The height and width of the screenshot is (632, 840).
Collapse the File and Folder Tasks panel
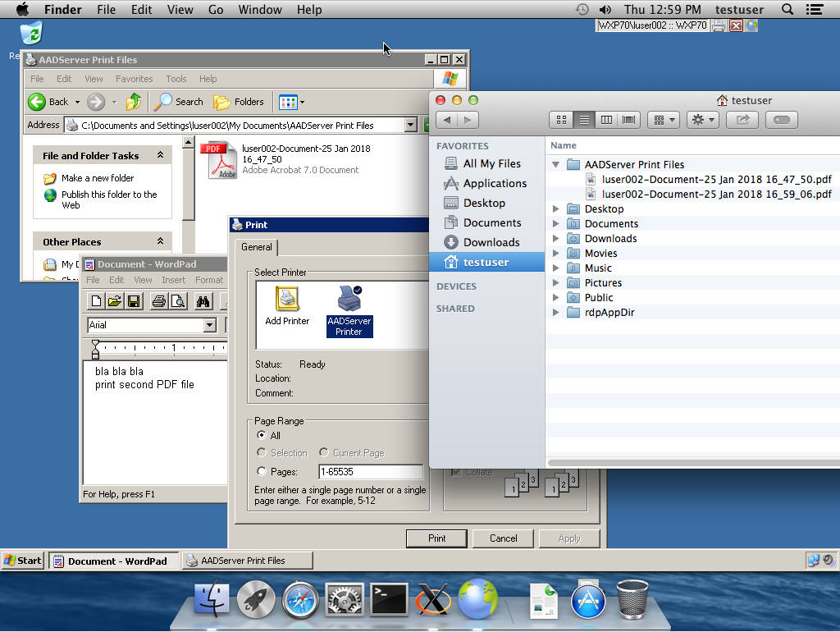pyautogui.click(x=160, y=156)
